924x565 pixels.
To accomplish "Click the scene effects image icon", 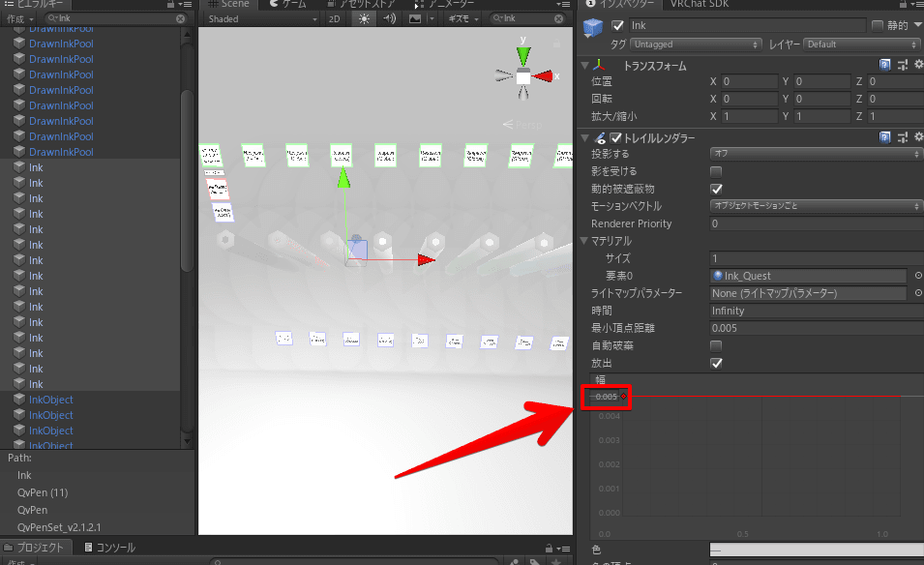I will click(x=415, y=18).
